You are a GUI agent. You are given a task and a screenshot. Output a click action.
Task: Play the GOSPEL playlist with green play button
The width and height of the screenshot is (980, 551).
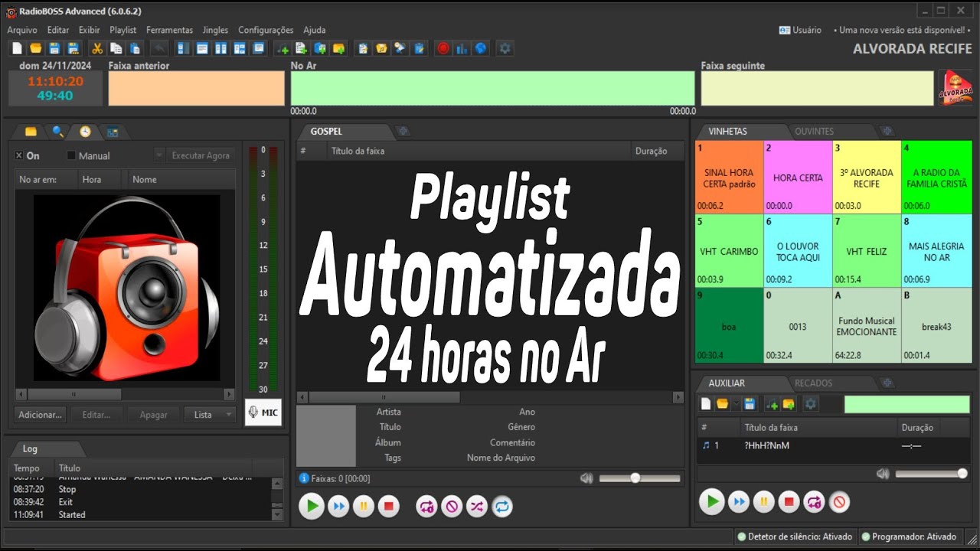point(312,506)
